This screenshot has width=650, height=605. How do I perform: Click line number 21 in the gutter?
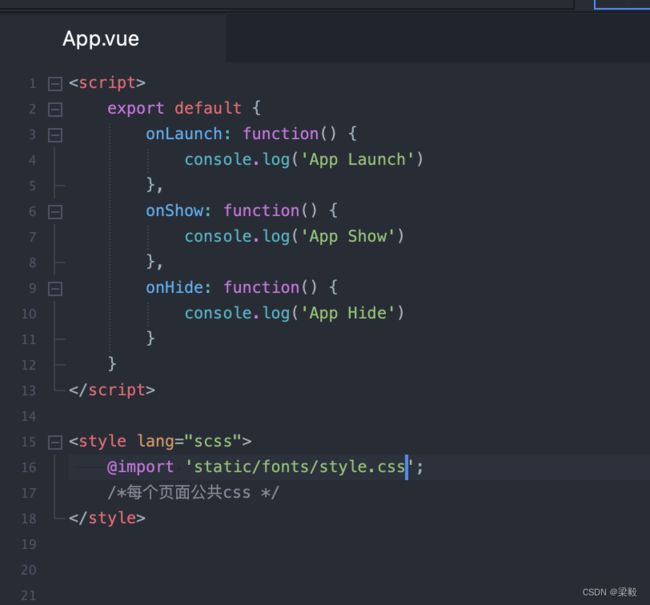click(x=29, y=595)
